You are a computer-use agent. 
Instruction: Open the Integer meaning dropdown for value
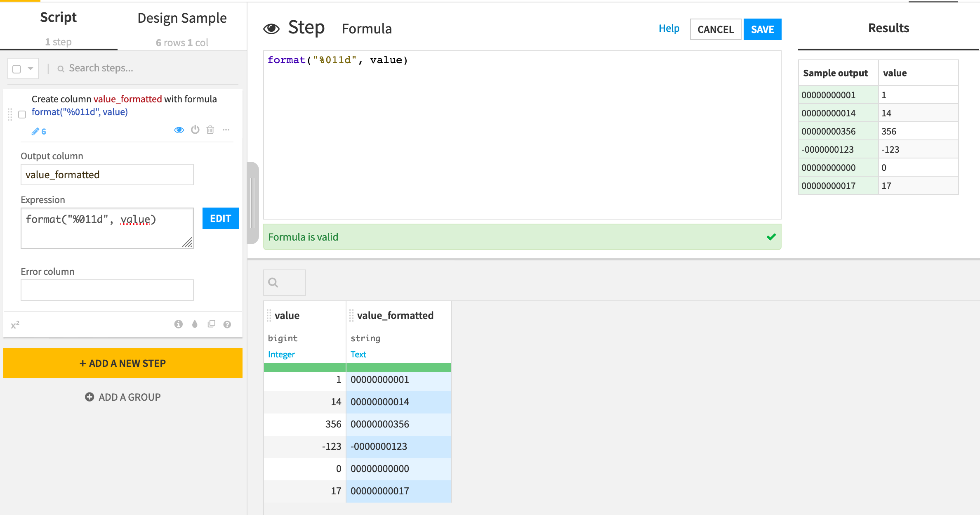(281, 354)
